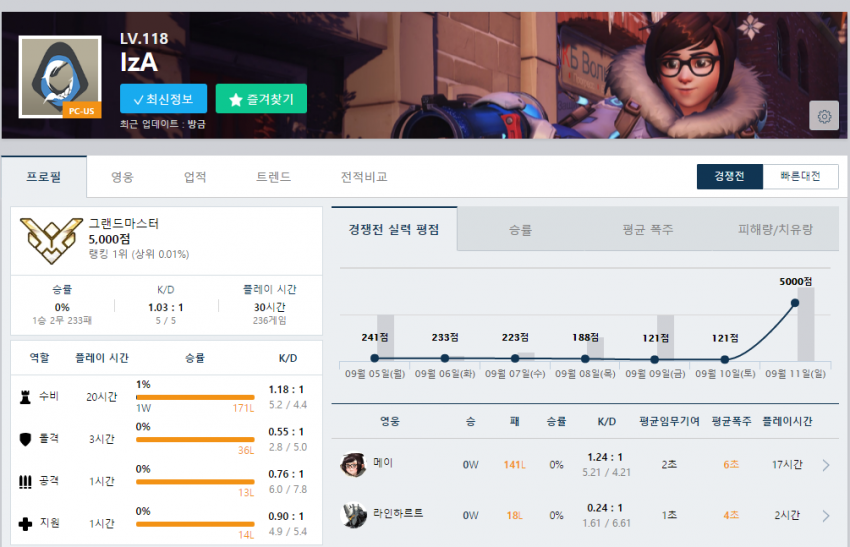850x547 pixels.
Task: Click the 09월 09일(금) chart data point
Action: point(654,359)
